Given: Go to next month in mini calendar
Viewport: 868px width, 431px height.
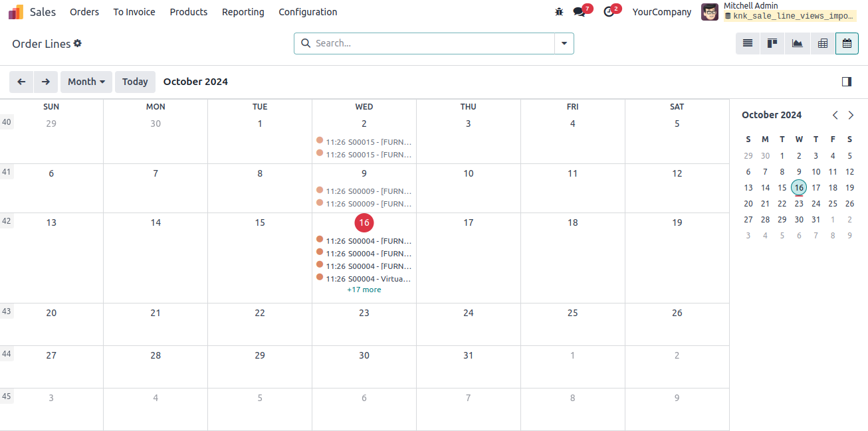Looking at the screenshot, I should [851, 115].
